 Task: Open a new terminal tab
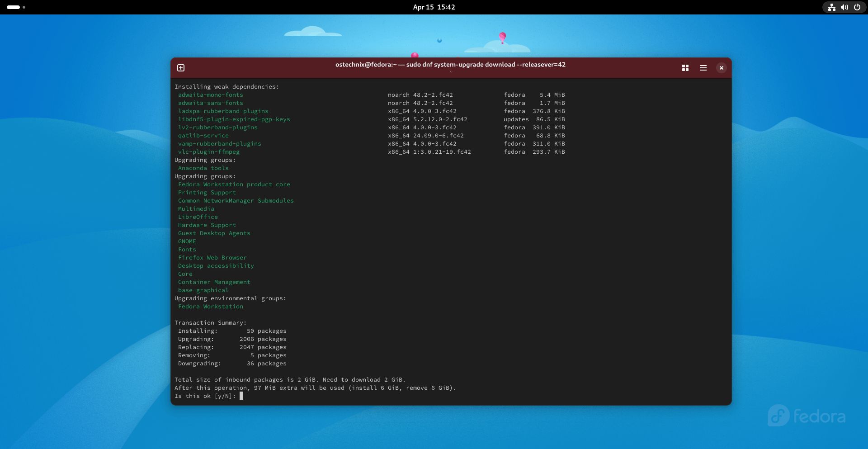tap(181, 68)
